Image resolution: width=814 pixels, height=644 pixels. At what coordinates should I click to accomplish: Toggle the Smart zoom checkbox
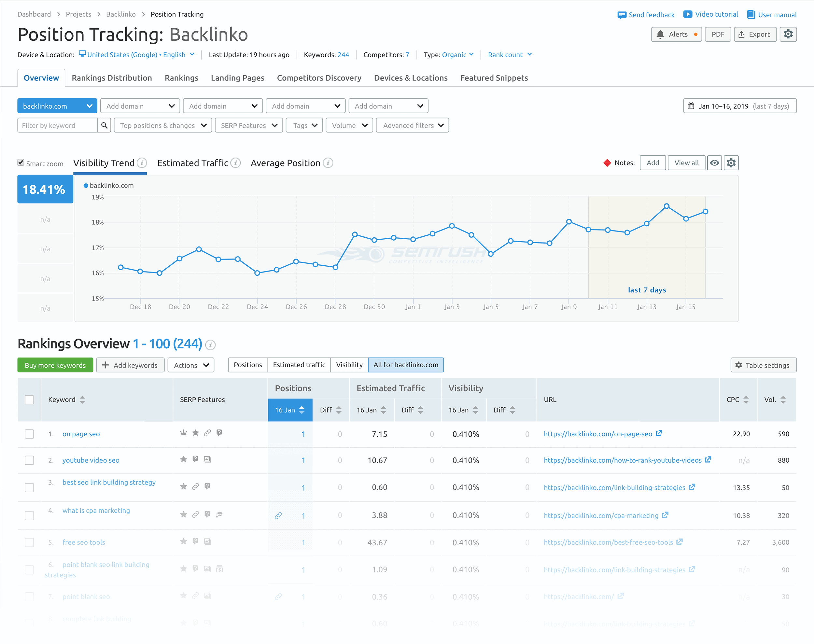pos(21,162)
